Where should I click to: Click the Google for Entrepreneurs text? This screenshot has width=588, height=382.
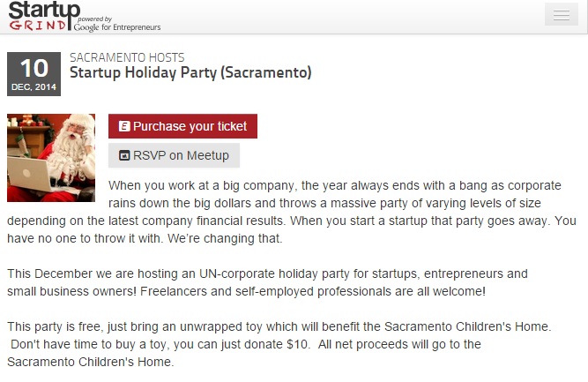[115, 27]
